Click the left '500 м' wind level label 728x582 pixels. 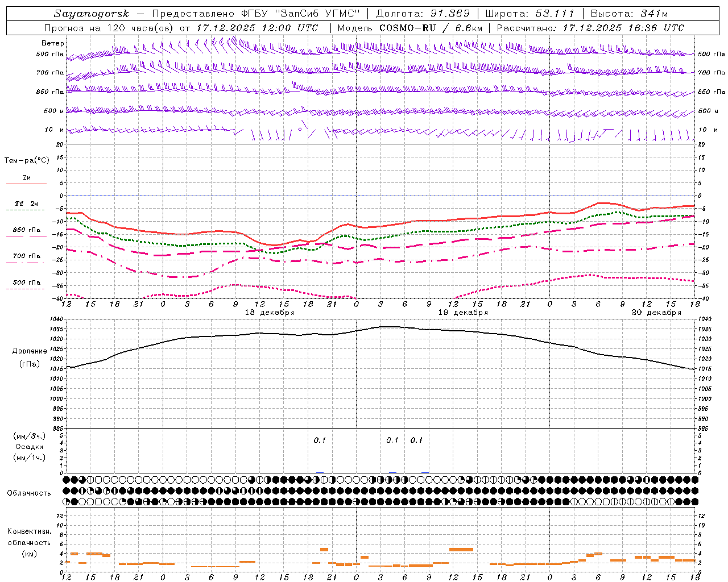point(54,111)
